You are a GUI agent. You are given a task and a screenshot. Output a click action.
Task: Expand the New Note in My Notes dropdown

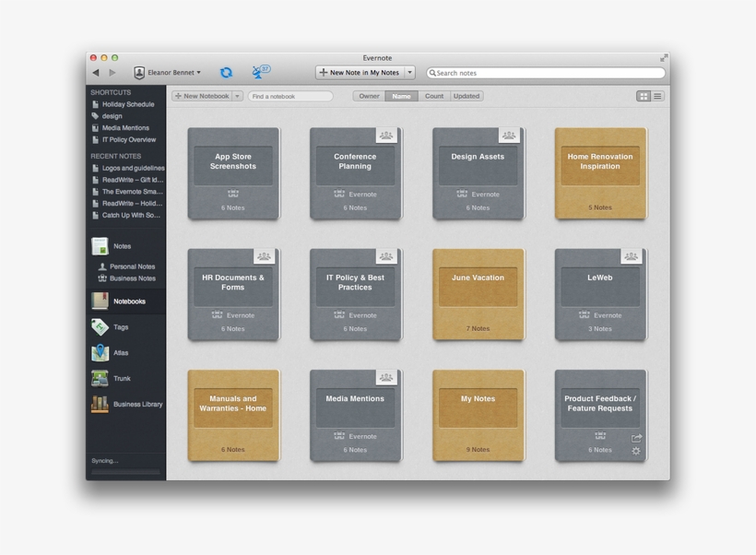point(410,72)
